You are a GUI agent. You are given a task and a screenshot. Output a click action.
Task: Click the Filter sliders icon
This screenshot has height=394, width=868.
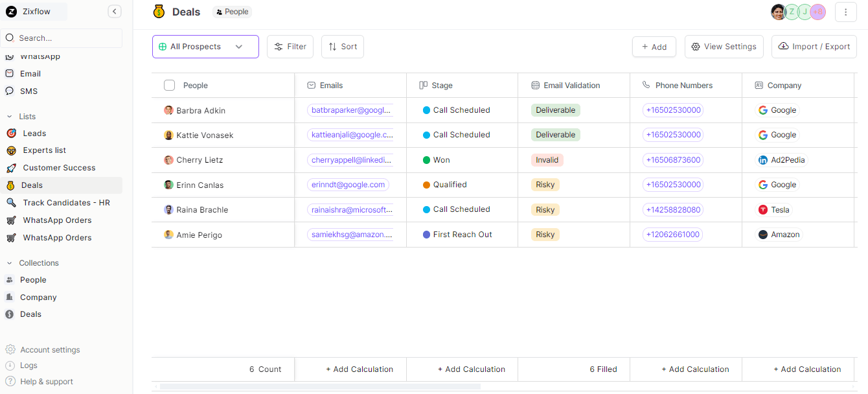[x=279, y=47]
